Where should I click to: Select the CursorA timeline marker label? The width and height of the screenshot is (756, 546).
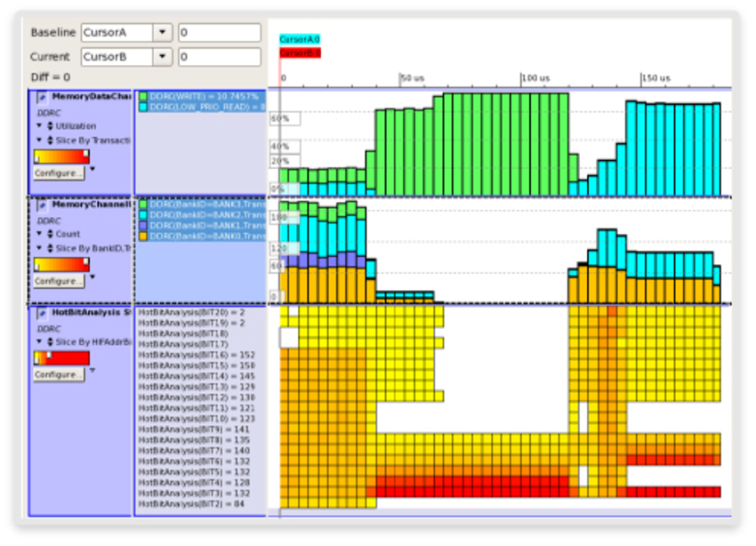[x=299, y=40]
